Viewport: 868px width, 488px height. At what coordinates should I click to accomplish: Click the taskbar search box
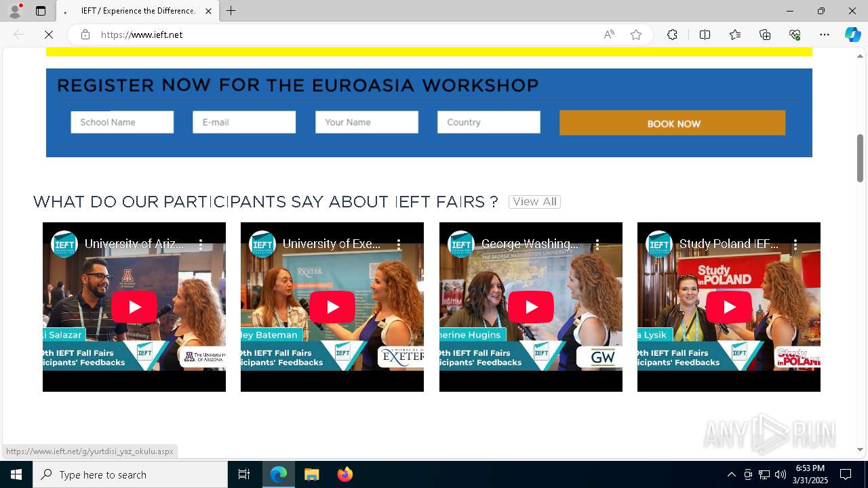[x=130, y=474]
